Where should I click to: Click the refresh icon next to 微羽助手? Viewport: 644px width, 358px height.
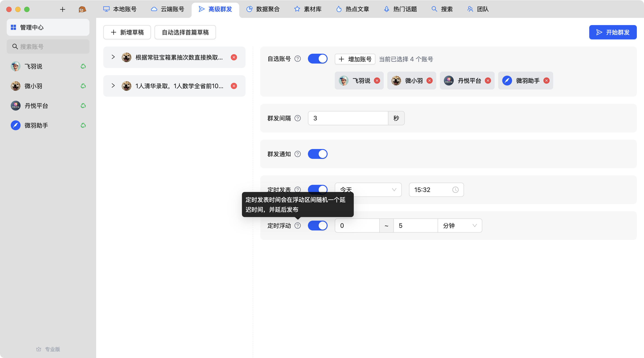coord(83,125)
